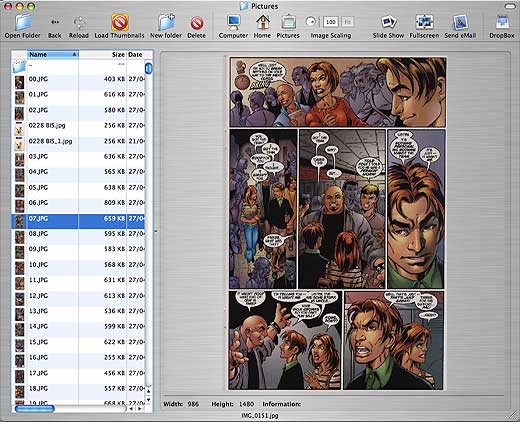Image resolution: width=520 pixels, height=422 pixels.
Task: Jump to the Computer location
Action: tap(233, 22)
